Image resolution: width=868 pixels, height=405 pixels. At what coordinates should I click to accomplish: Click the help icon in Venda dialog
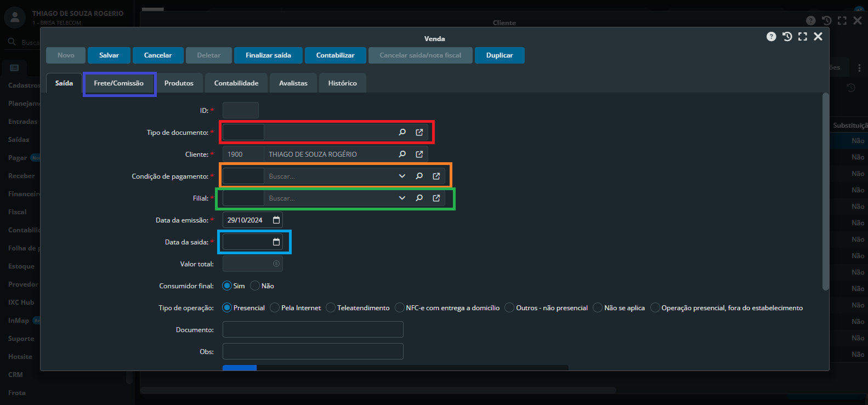click(x=771, y=37)
